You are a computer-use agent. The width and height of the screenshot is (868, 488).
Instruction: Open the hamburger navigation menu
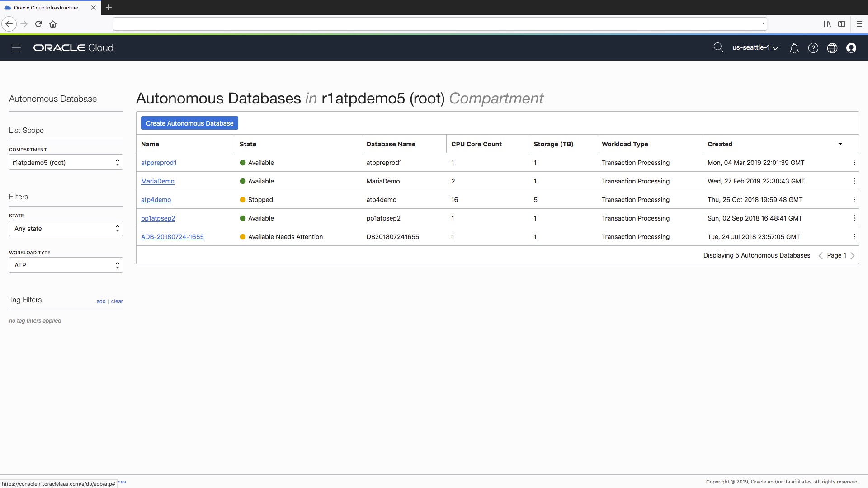16,48
